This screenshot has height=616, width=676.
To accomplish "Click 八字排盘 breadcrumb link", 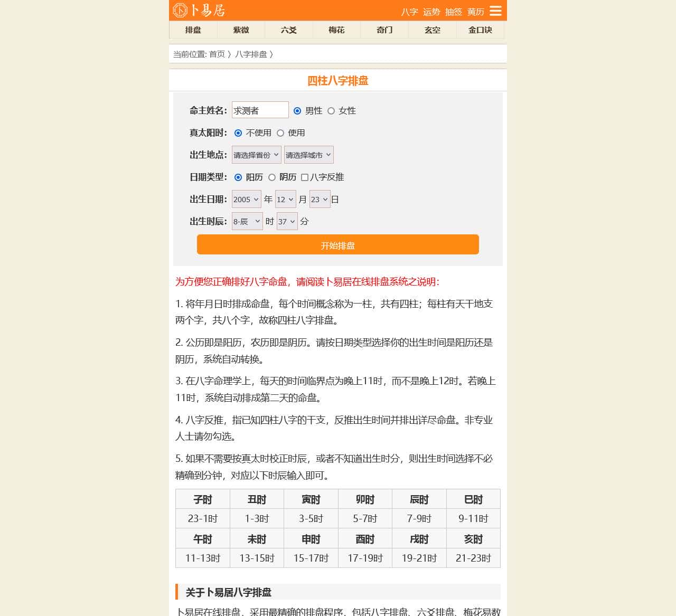I will (251, 54).
